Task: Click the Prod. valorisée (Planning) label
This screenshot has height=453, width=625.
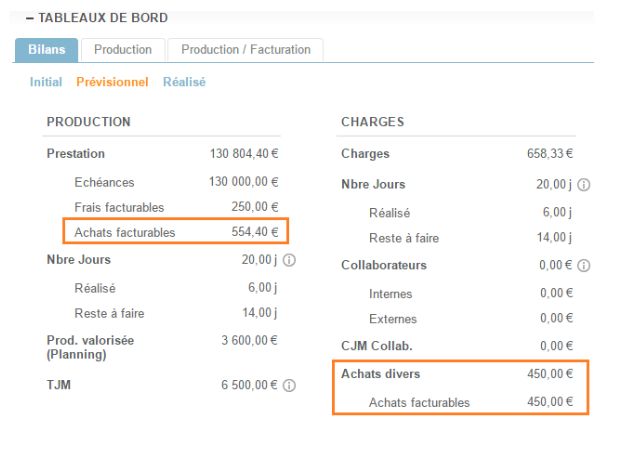Action: (x=90, y=347)
